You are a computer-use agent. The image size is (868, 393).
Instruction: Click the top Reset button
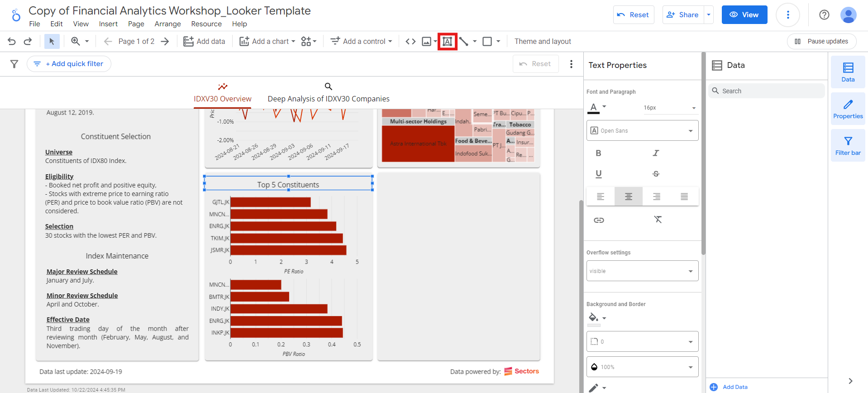[x=633, y=15]
